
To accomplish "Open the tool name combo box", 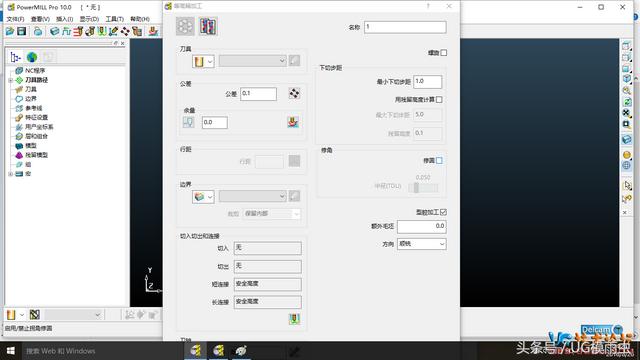I will point(252,61).
